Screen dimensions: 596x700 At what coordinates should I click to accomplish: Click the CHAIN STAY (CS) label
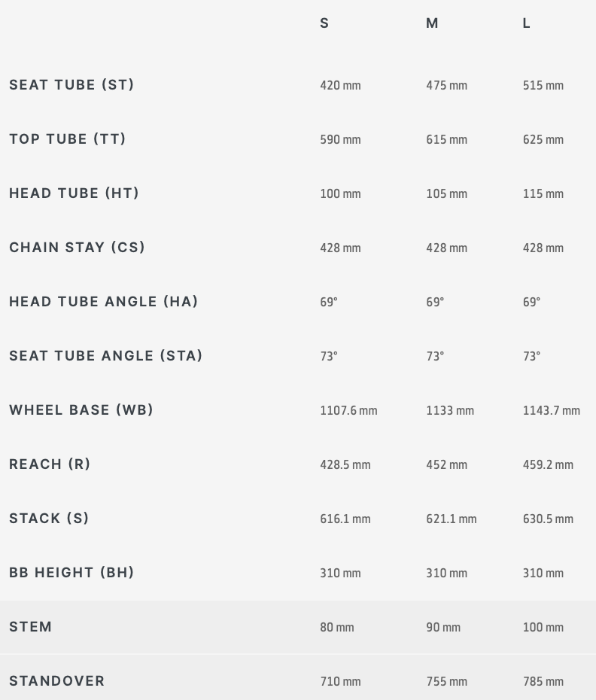77,248
